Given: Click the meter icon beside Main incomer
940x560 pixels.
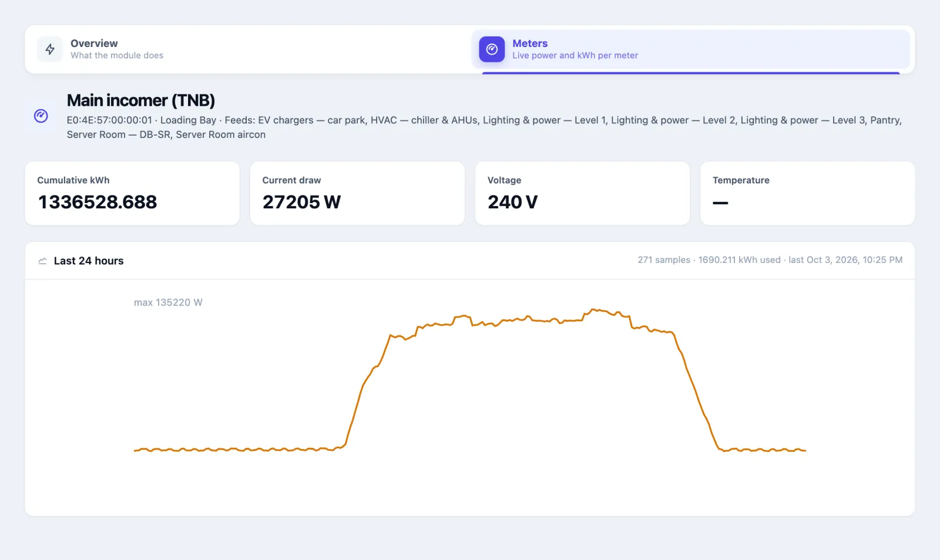Looking at the screenshot, I should click(41, 116).
